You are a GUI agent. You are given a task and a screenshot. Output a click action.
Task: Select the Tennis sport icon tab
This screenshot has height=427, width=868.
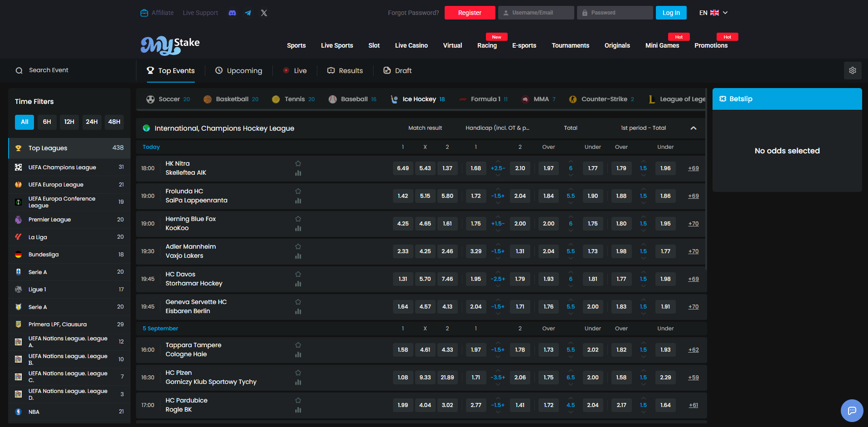tap(293, 99)
